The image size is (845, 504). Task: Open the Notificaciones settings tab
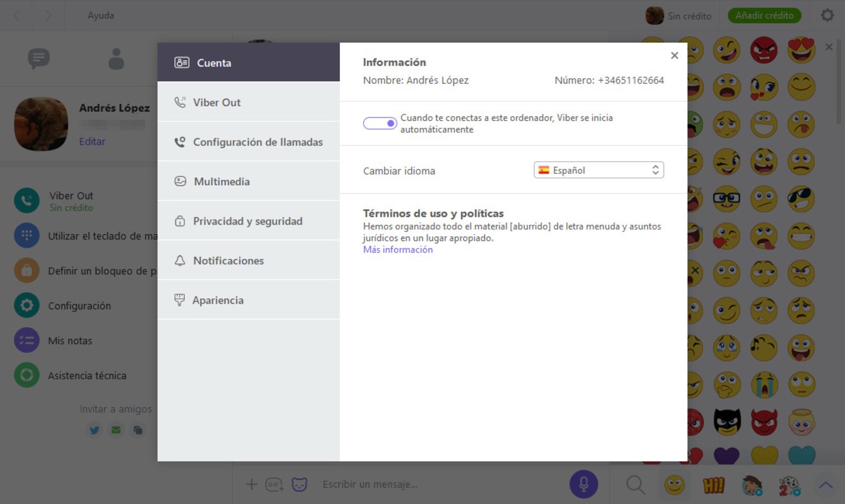(248, 261)
